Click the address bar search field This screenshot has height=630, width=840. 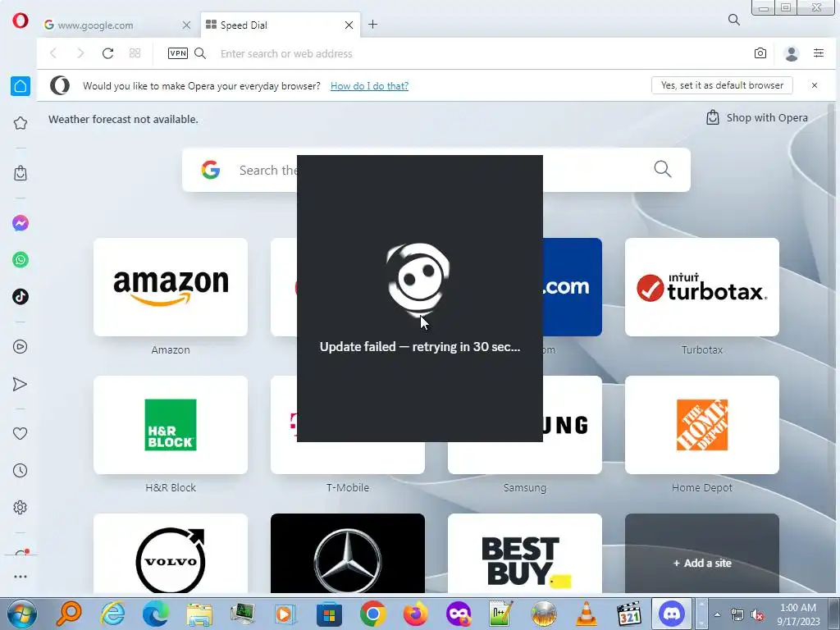[x=477, y=53]
